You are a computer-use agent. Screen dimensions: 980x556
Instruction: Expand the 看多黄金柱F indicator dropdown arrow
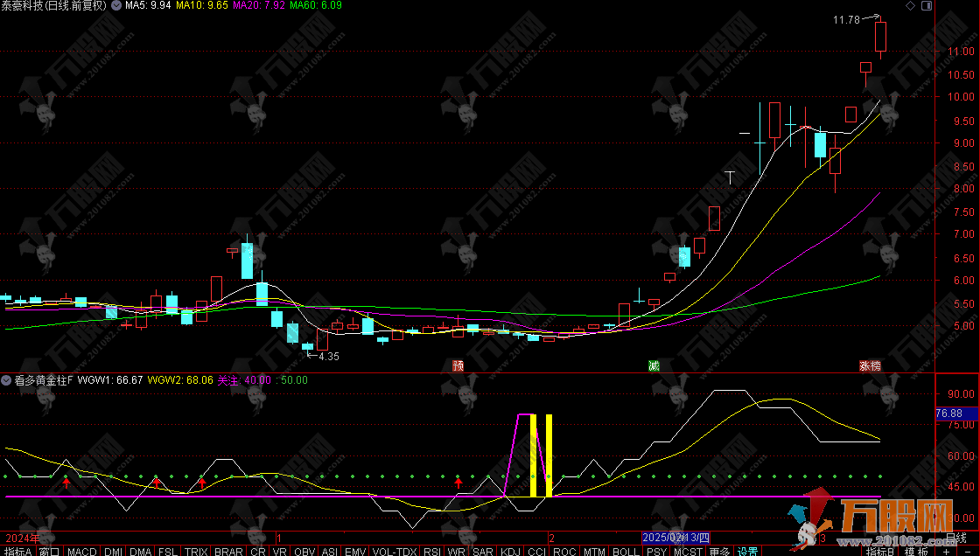click(x=6, y=379)
